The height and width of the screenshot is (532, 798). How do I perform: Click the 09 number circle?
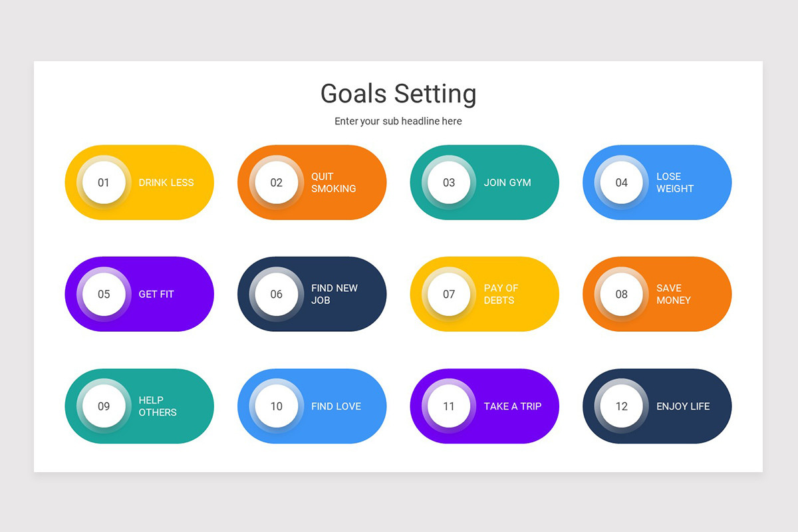tap(104, 406)
